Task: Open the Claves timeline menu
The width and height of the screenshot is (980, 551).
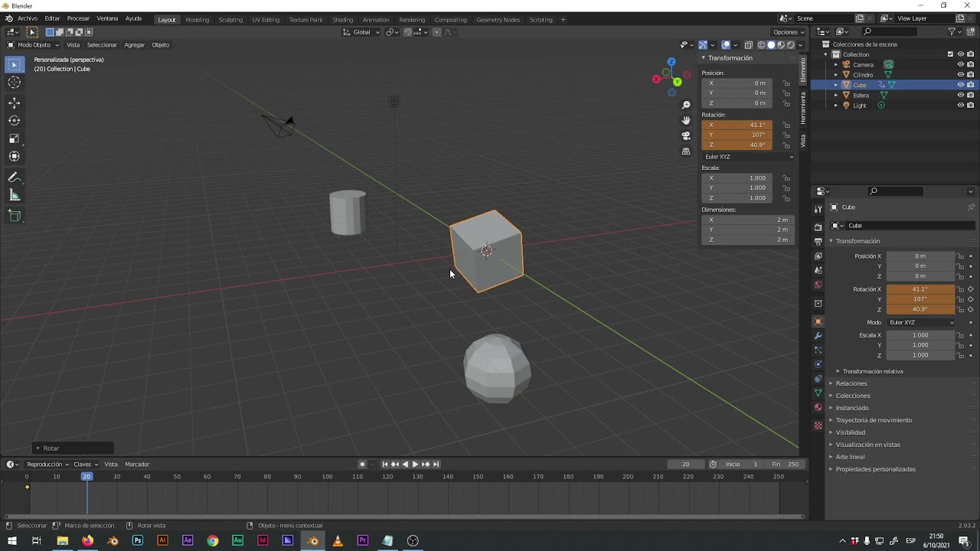Action: point(85,465)
